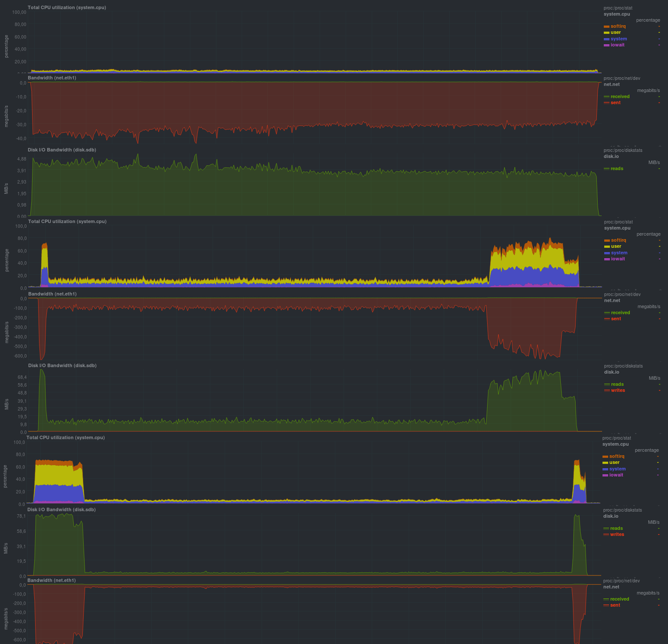668x644 pixels.
Task: Click the 'MiB/s' unit in second disk legend
Action: [655, 378]
